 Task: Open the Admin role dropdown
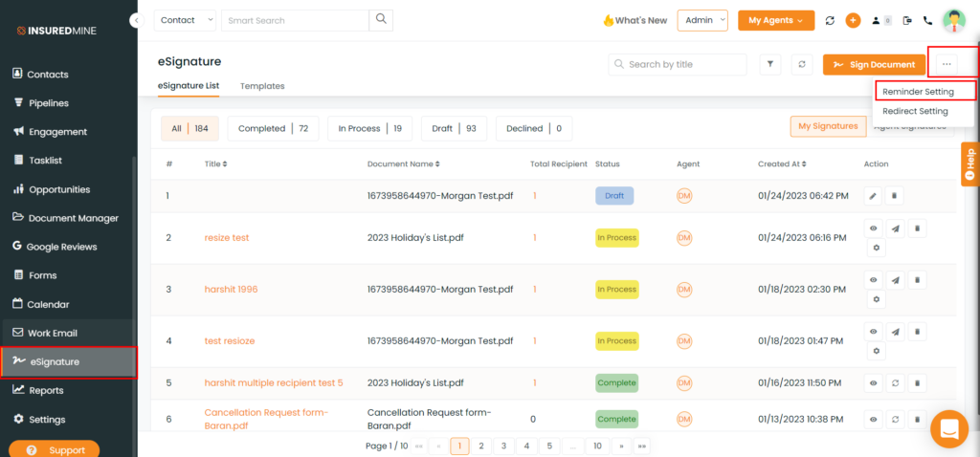click(x=702, y=20)
